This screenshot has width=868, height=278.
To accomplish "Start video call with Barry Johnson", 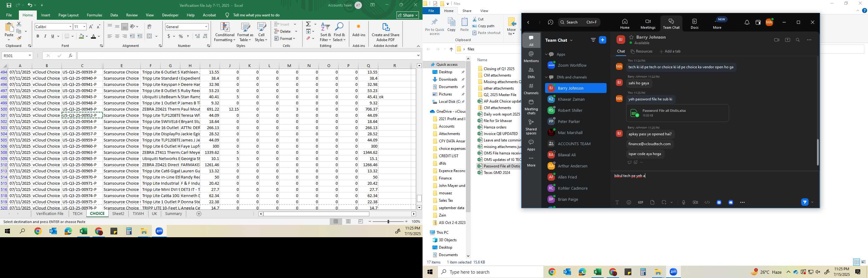I will [777, 40].
